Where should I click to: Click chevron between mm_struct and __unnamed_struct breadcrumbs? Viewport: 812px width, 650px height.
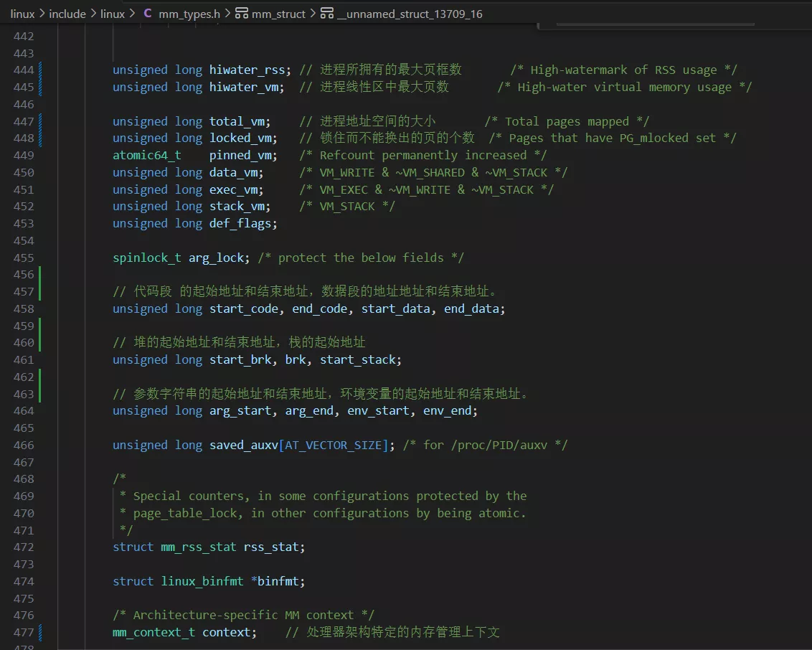coord(313,14)
